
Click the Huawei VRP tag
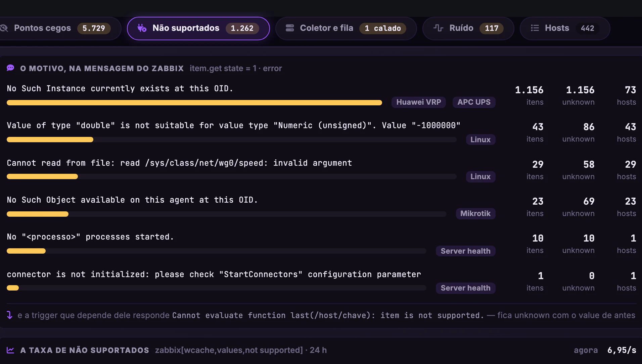419,102
